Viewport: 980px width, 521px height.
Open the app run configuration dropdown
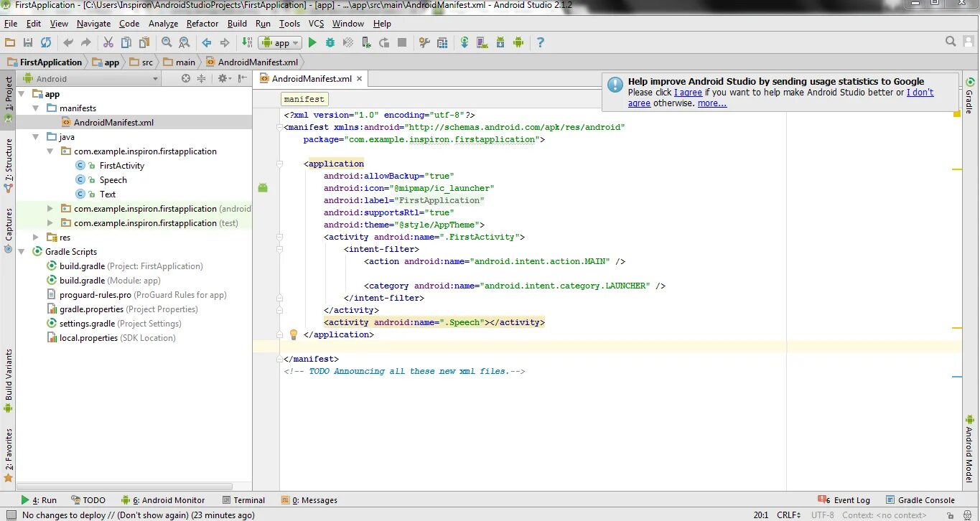point(280,43)
